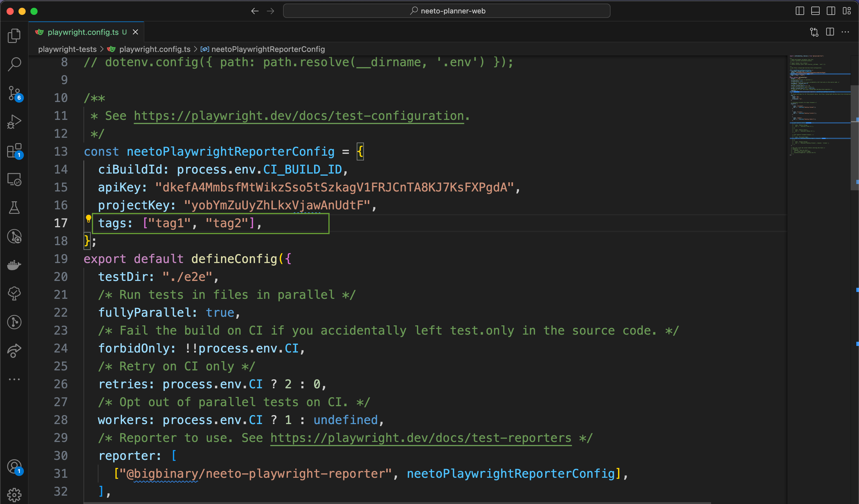Viewport: 859px width, 504px height.
Task: Open the Live Share arrow icon
Action: coord(14,351)
